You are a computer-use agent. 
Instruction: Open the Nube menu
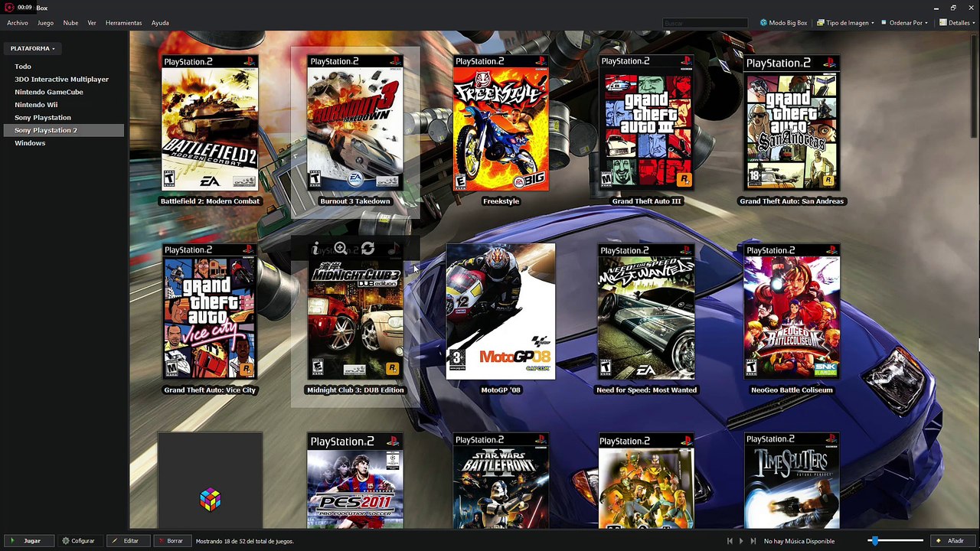pos(70,23)
